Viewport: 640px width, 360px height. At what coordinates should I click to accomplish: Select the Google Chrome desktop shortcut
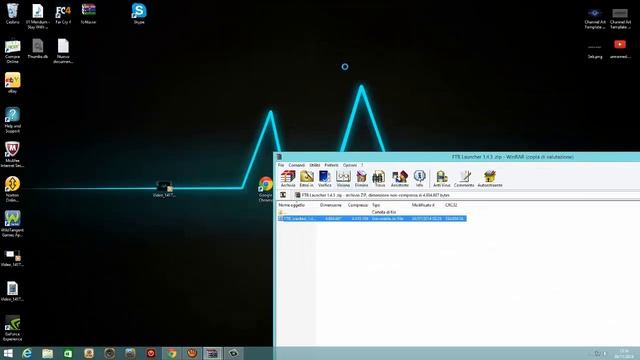tap(266, 189)
